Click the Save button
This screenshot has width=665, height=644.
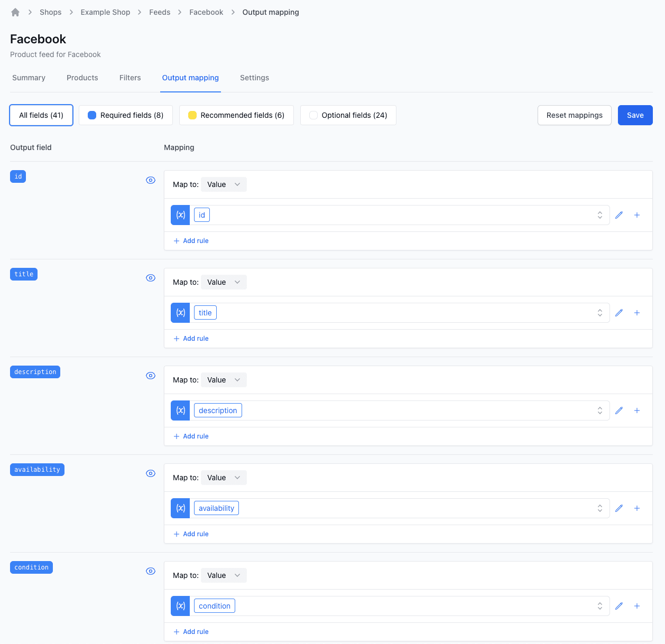[x=635, y=115]
